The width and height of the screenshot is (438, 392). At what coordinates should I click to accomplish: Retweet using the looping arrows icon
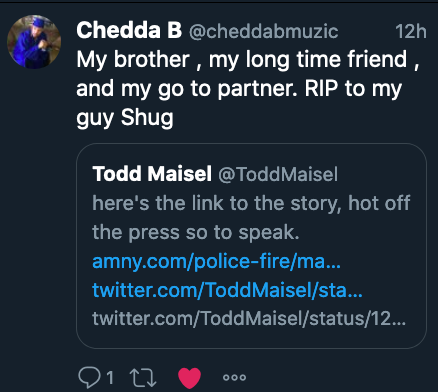point(143,378)
